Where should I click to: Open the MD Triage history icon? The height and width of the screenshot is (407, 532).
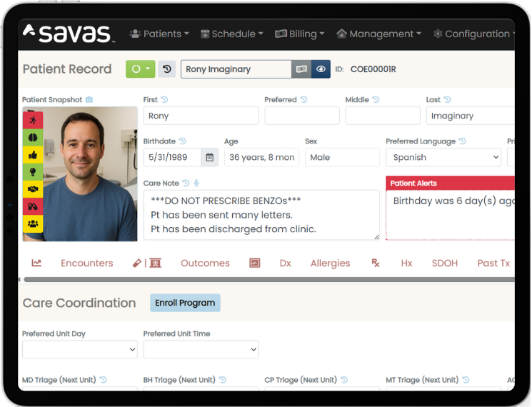pos(103,380)
